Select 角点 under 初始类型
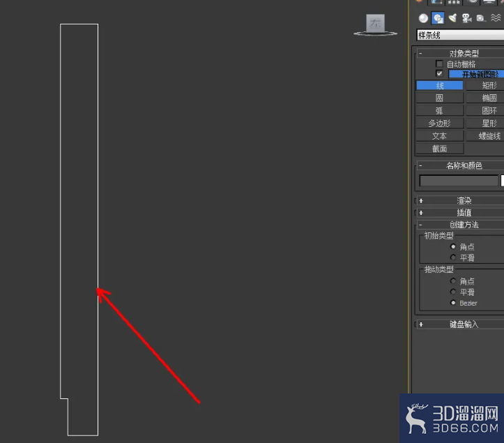 [x=453, y=247]
